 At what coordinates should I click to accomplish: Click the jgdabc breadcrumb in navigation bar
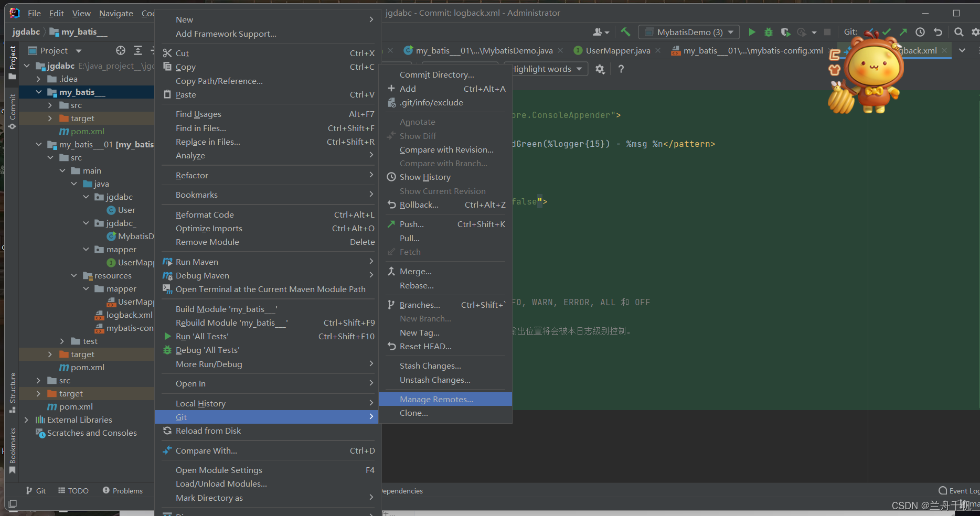coord(26,32)
